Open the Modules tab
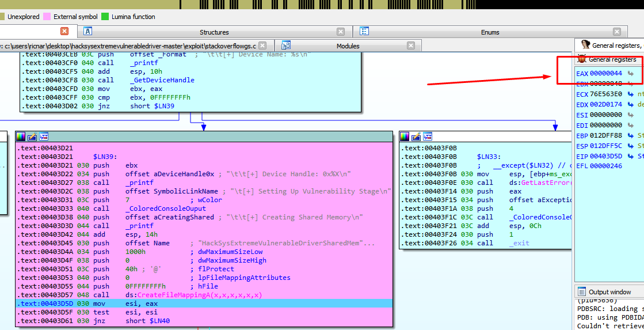The width and height of the screenshot is (644, 330). coord(348,46)
